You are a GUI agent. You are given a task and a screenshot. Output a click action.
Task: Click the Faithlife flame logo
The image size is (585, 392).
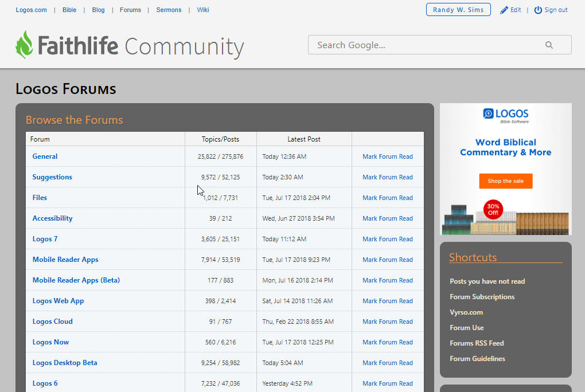coord(24,45)
